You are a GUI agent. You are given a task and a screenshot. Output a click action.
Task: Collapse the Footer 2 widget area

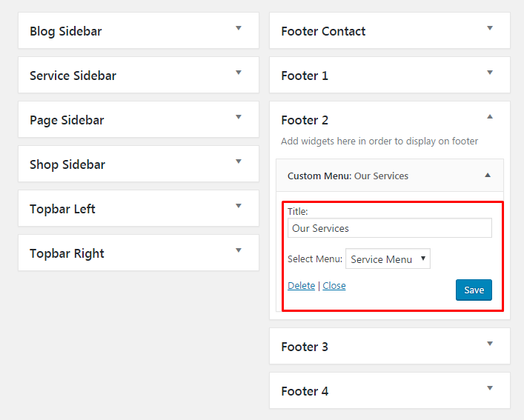[490, 117]
